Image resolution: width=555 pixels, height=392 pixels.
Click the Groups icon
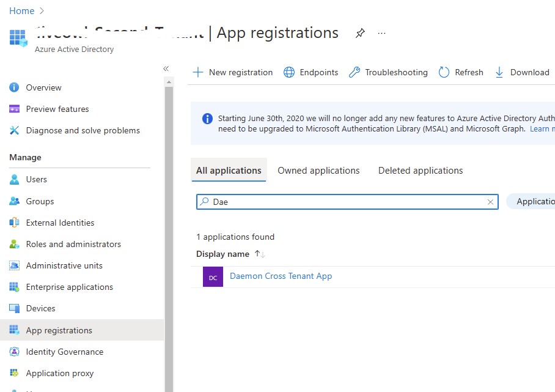click(x=14, y=201)
